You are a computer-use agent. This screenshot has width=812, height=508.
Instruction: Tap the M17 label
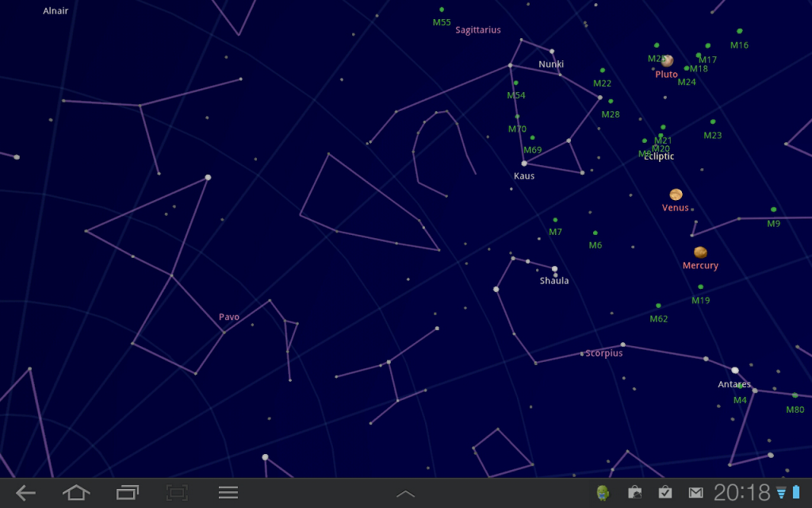point(707,60)
